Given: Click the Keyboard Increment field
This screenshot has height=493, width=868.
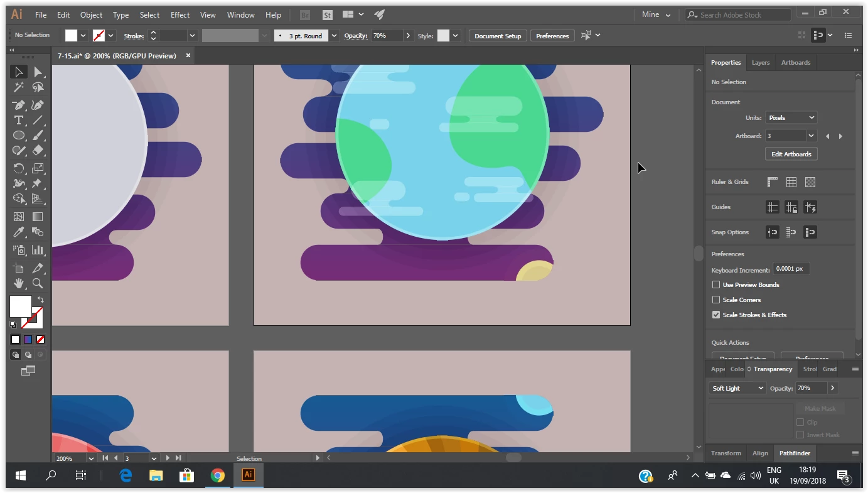Looking at the screenshot, I should (791, 269).
